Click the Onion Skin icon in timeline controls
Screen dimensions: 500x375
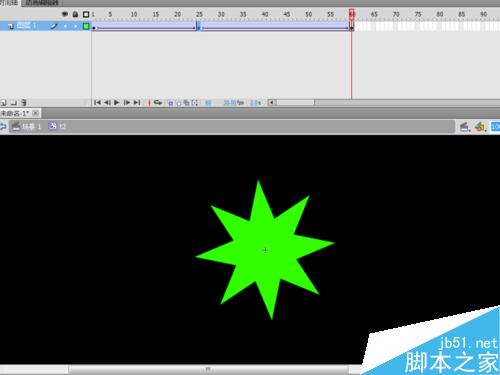pyautogui.click(x=170, y=103)
